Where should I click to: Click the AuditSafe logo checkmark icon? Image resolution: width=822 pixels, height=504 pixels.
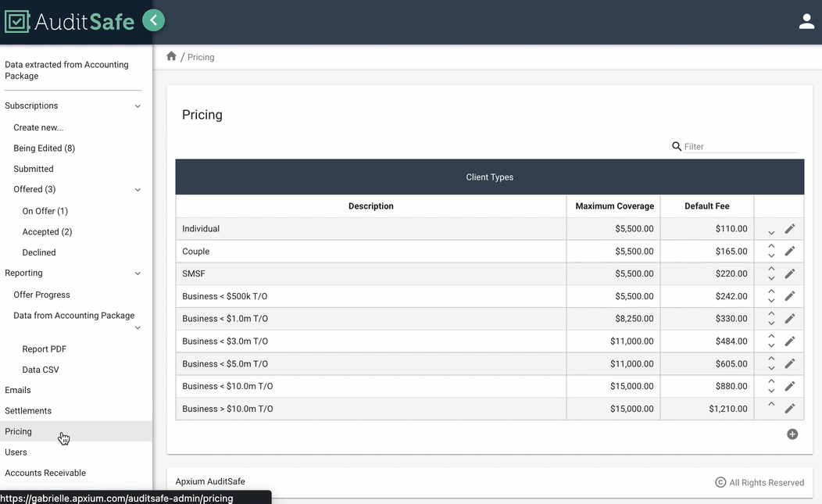pyautogui.click(x=16, y=20)
